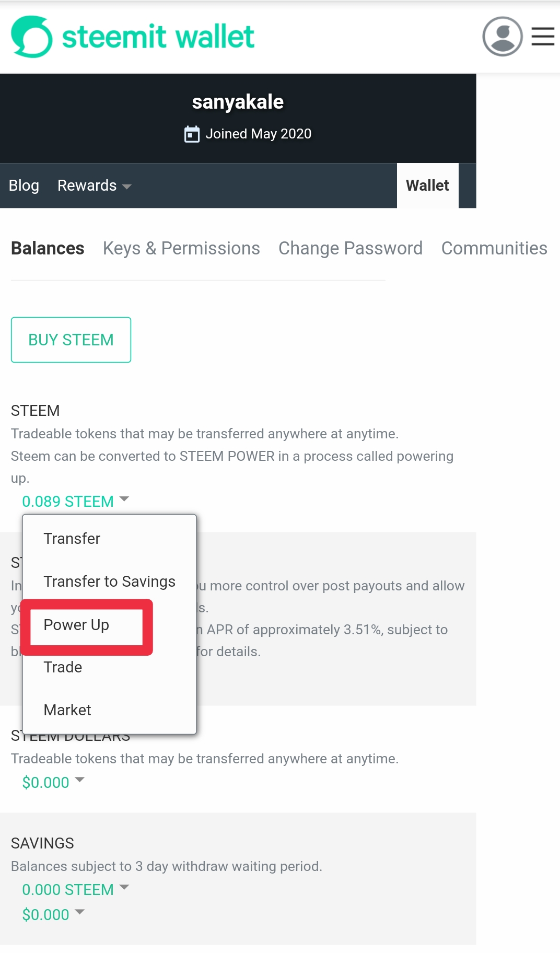This screenshot has height=953, width=560.
Task: Expand the 0.000 STEEM savings dropdown
Action: (x=75, y=889)
